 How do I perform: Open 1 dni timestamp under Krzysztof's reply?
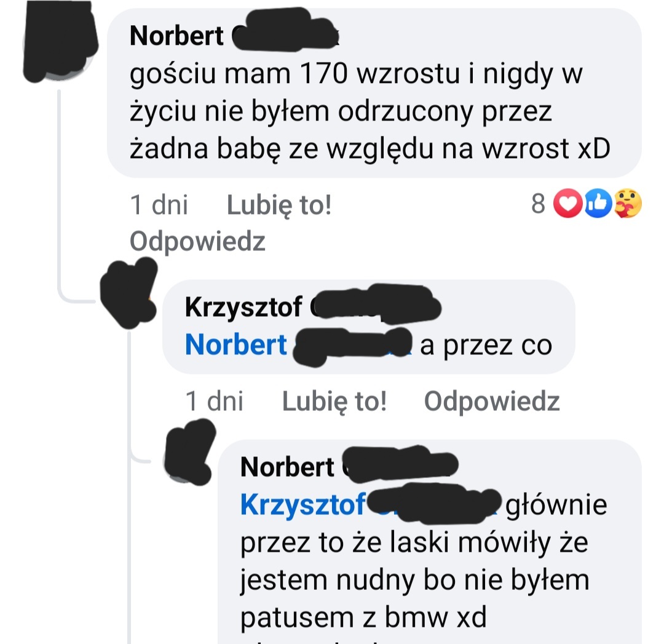[215, 401]
